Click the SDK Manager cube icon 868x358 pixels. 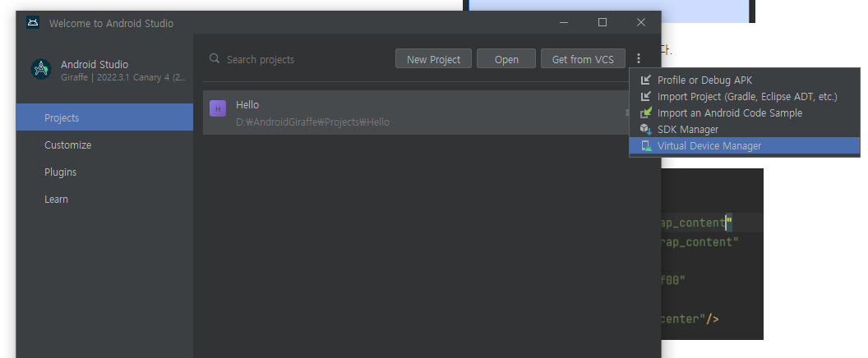pos(645,130)
